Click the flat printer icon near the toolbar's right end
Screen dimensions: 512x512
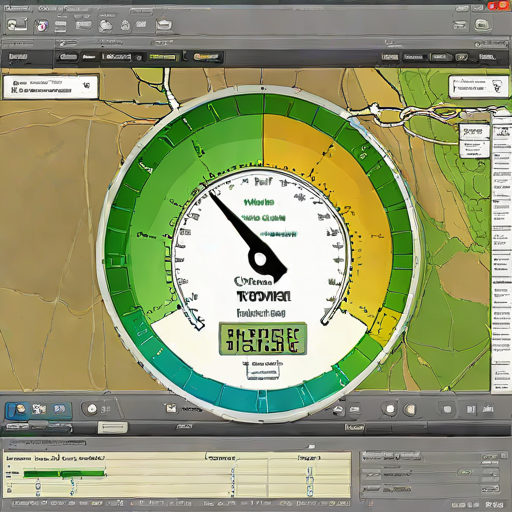(x=460, y=24)
